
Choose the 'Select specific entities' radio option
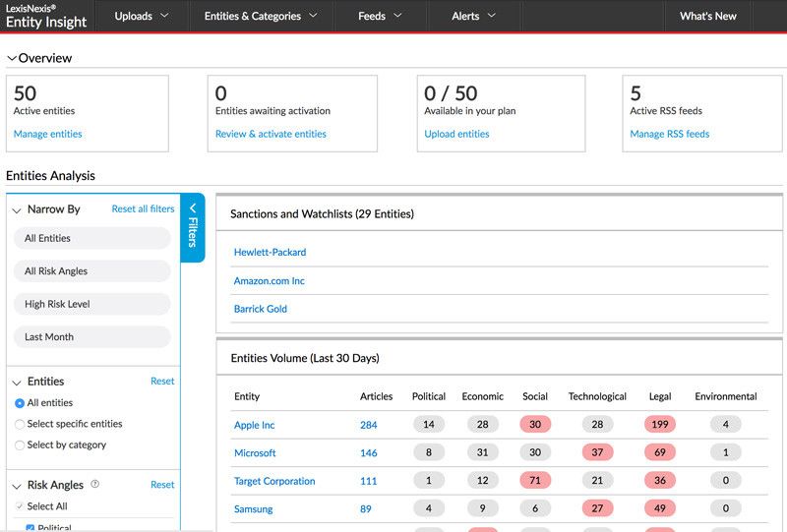coord(20,424)
